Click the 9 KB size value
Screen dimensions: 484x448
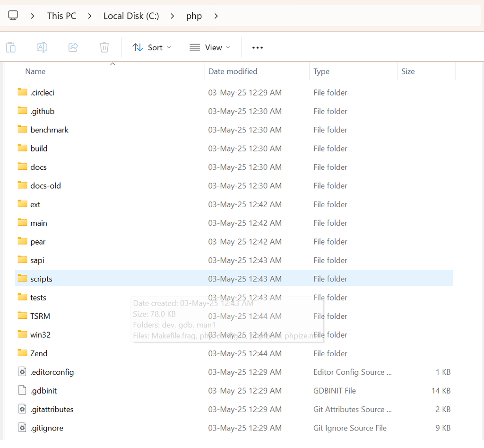443,428
